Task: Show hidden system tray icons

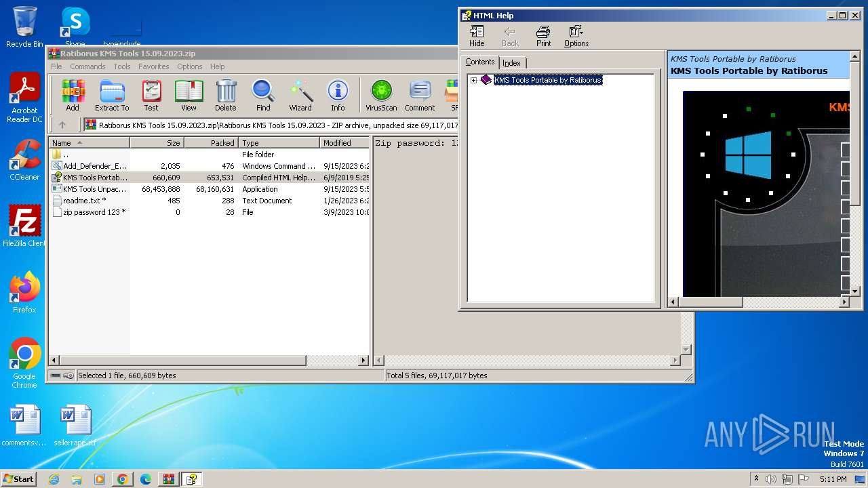Action: [756, 479]
